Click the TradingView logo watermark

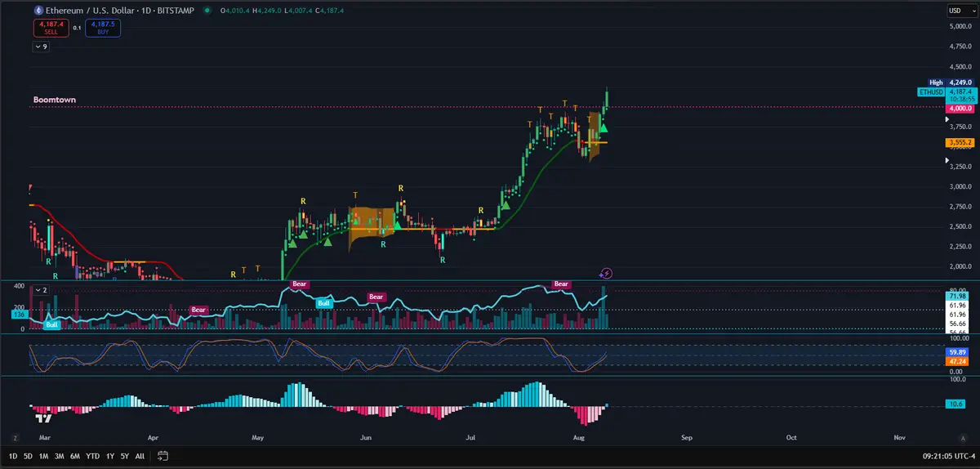[x=44, y=418]
